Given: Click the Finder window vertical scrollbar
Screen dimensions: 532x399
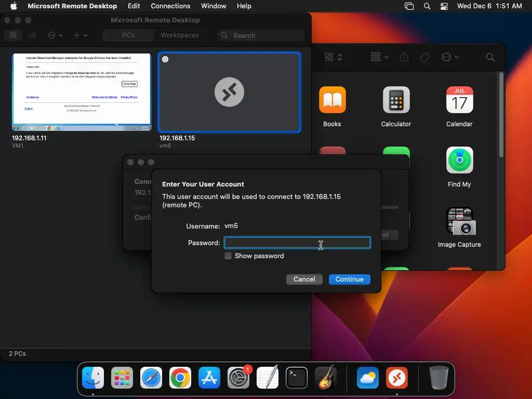Looking at the screenshot, I should (x=501, y=115).
